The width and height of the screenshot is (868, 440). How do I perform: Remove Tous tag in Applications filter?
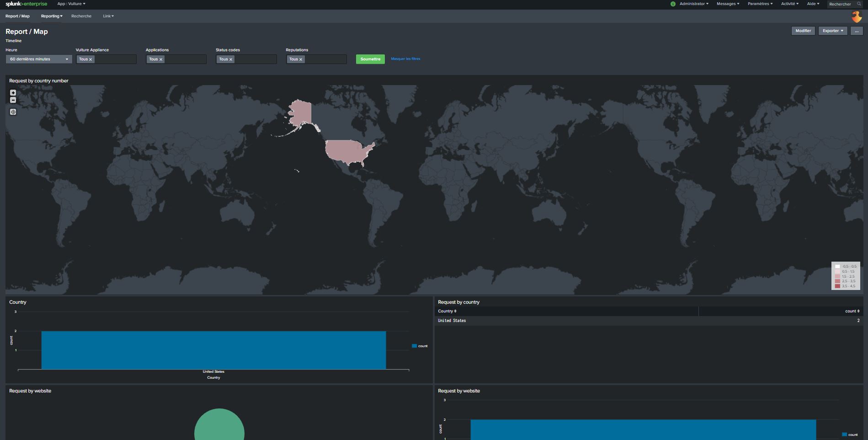point(161,59)
